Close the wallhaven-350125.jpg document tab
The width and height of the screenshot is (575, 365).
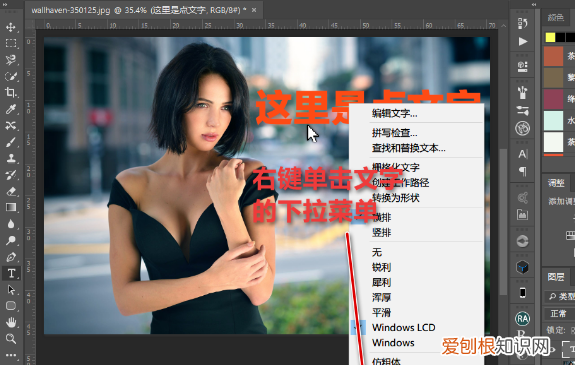tap(254, 10)
